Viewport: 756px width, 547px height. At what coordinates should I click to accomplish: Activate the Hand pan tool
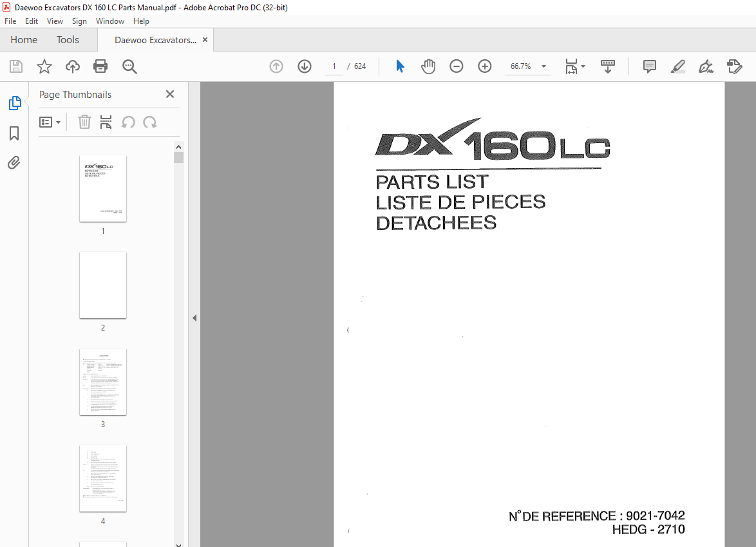coord(428,66)
